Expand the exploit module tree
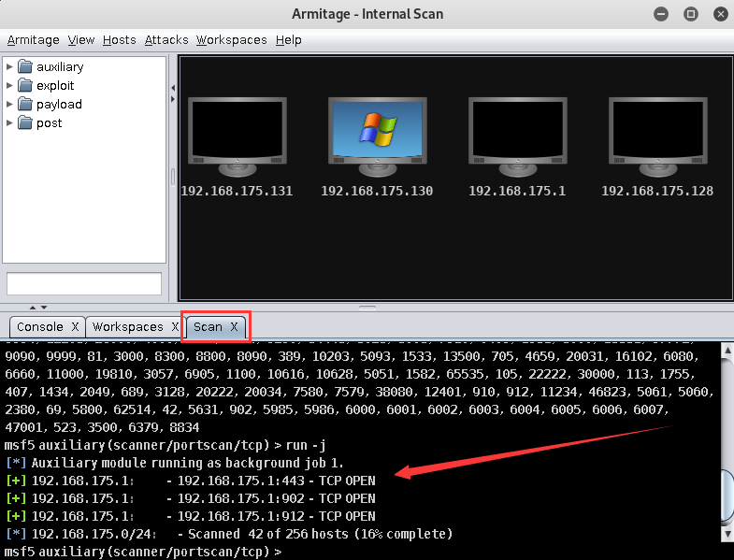 9,86
